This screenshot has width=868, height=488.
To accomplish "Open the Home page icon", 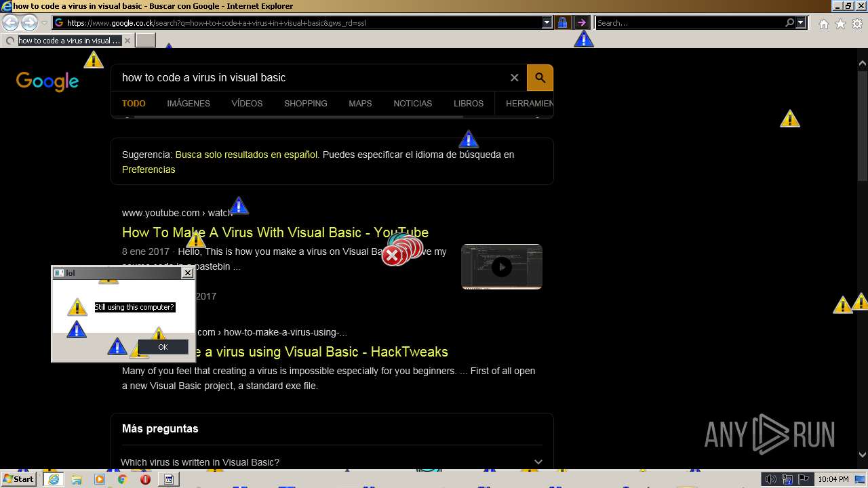I will (823, 24).
